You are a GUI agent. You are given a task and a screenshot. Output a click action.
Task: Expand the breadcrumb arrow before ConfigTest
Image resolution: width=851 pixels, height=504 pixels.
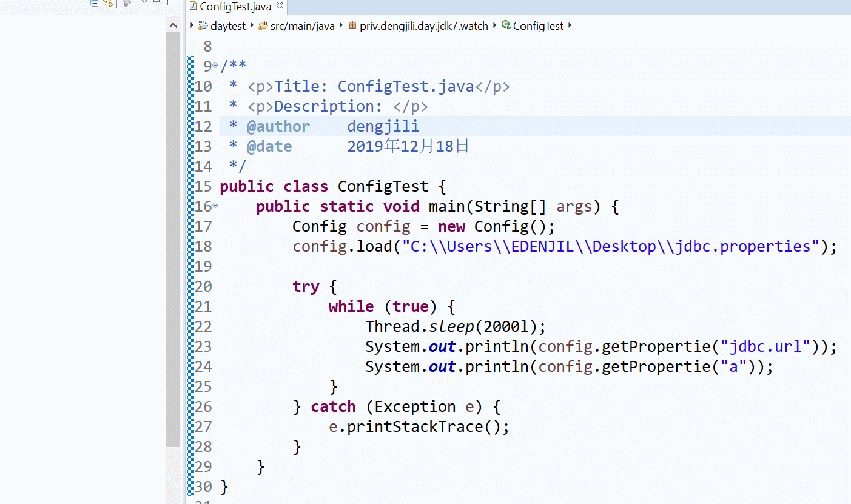(x=495, y=26)
